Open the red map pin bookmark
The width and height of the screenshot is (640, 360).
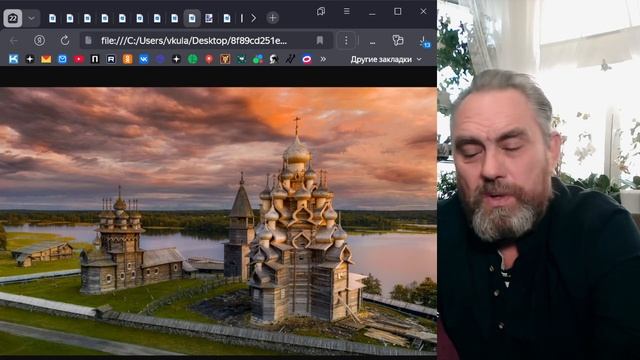coord(209,60)
